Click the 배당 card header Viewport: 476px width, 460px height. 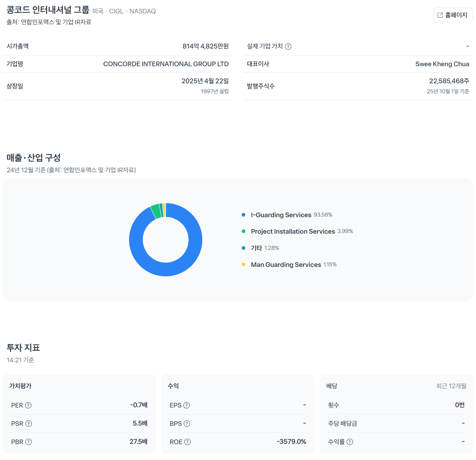[332, 386]
